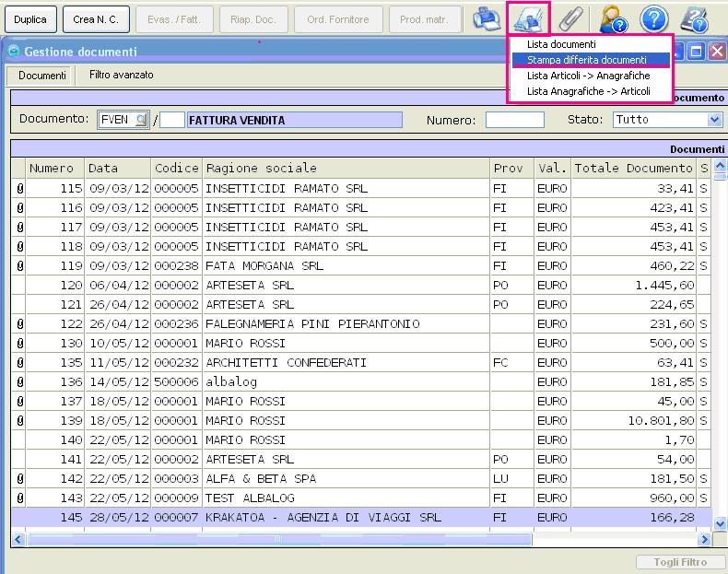Select the albalog row
The image size is (728, 574).
(361, 381)
